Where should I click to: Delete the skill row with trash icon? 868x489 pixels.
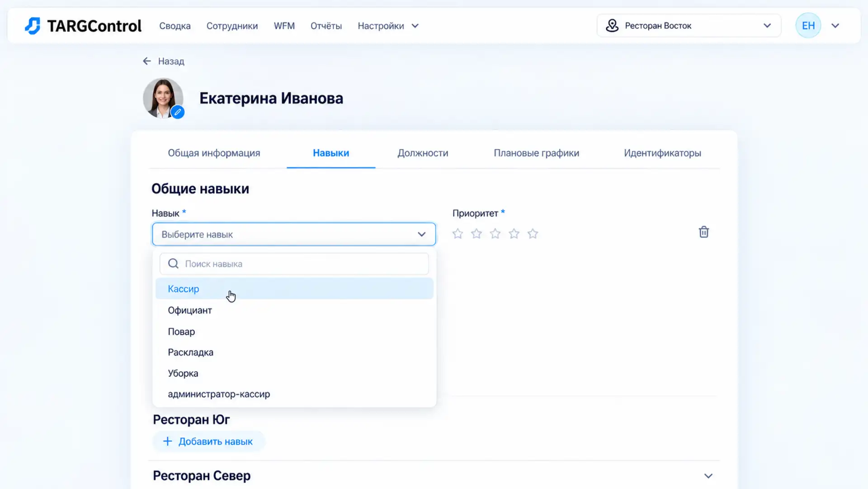coord(703,232)
